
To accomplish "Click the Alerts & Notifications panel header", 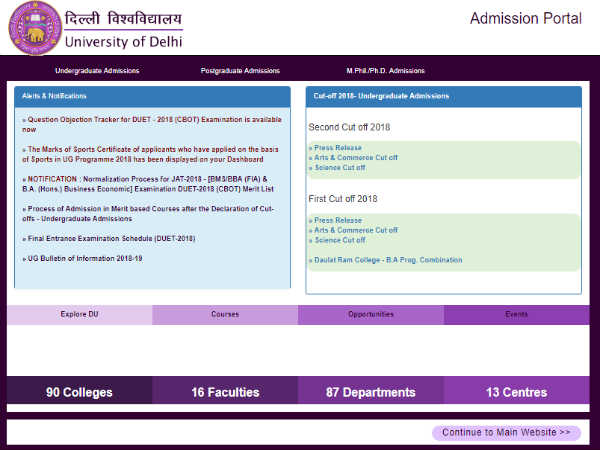I will coord(152,96).
